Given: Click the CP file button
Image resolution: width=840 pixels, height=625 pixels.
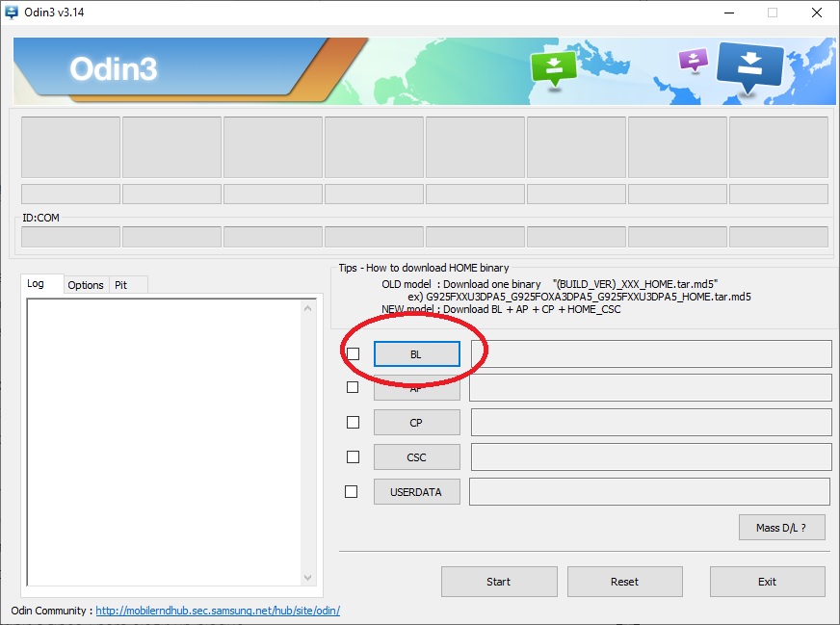Looking at the screenshot, I should coord(416,423).
